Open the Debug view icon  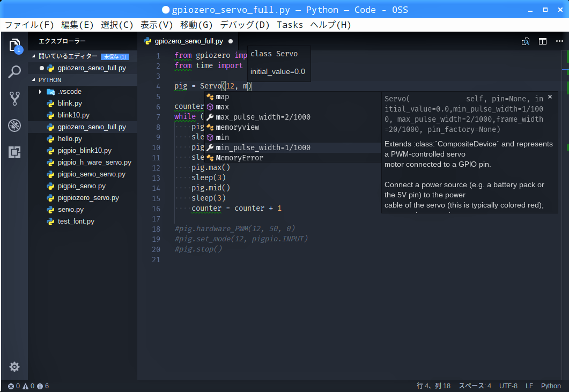[x=14, y=125]
